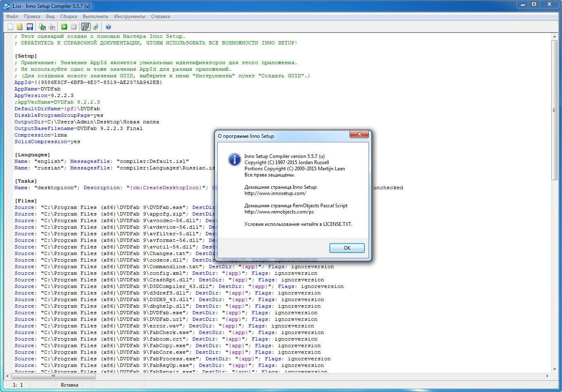
Task: Open the Справка menu
Action: (161, 16)
